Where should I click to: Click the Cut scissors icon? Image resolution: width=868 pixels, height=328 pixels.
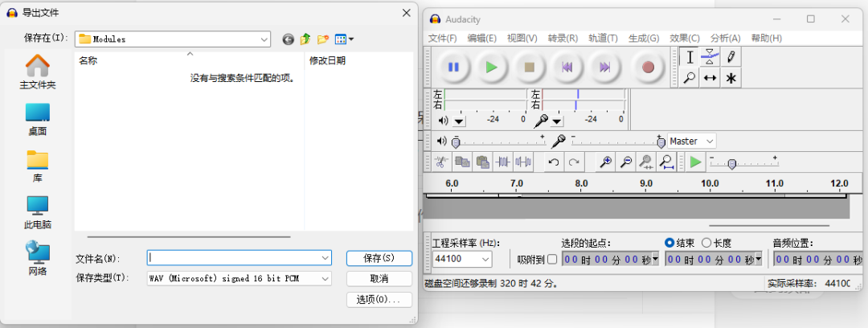(x=442, y=162)
